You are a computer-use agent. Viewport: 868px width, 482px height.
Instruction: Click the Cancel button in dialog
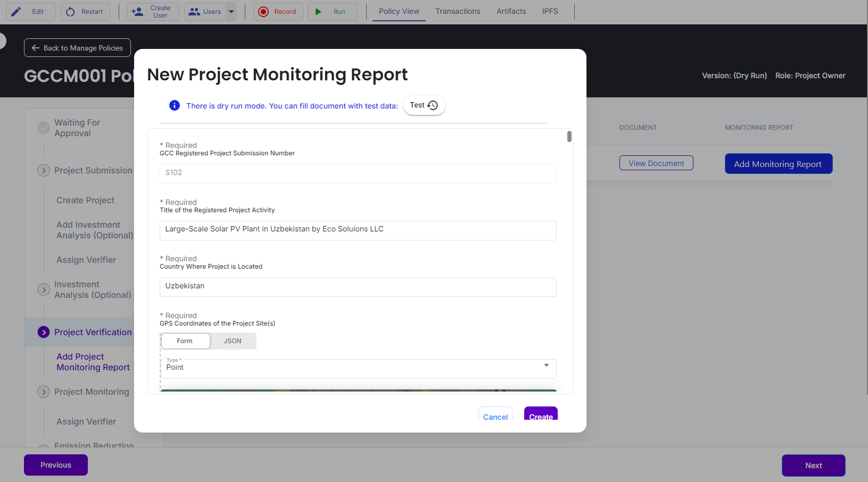point(495,416)
